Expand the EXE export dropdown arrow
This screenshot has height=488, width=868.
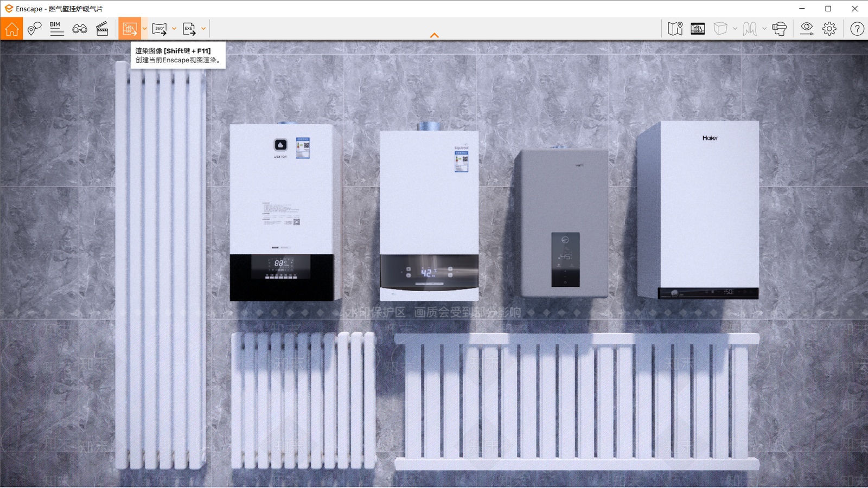203,29
